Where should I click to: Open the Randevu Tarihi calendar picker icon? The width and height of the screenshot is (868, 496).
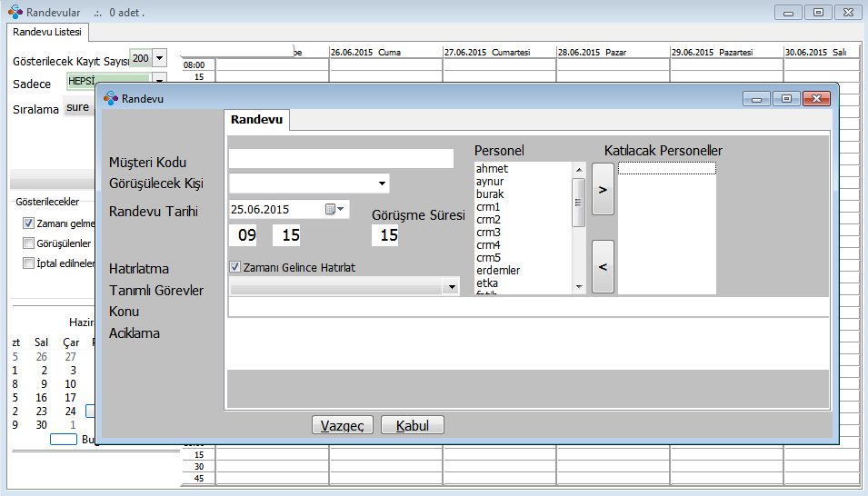331,210
